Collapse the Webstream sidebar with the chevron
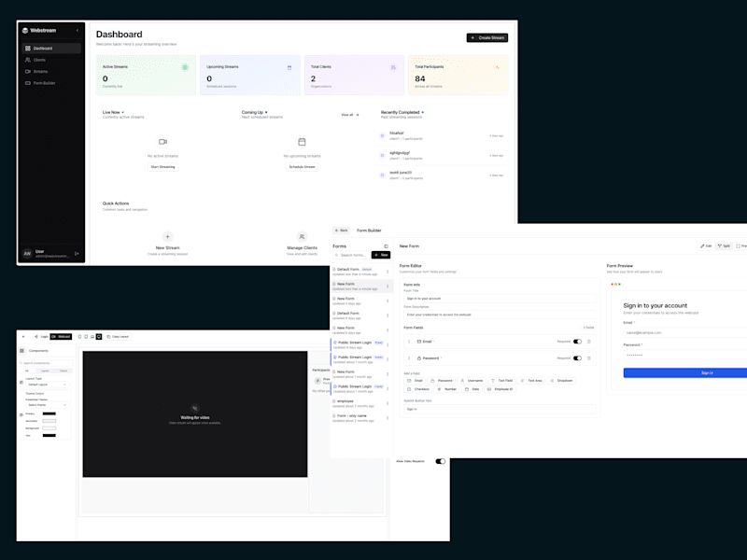Screen dimensions: 747x560 tap(78, 31)
